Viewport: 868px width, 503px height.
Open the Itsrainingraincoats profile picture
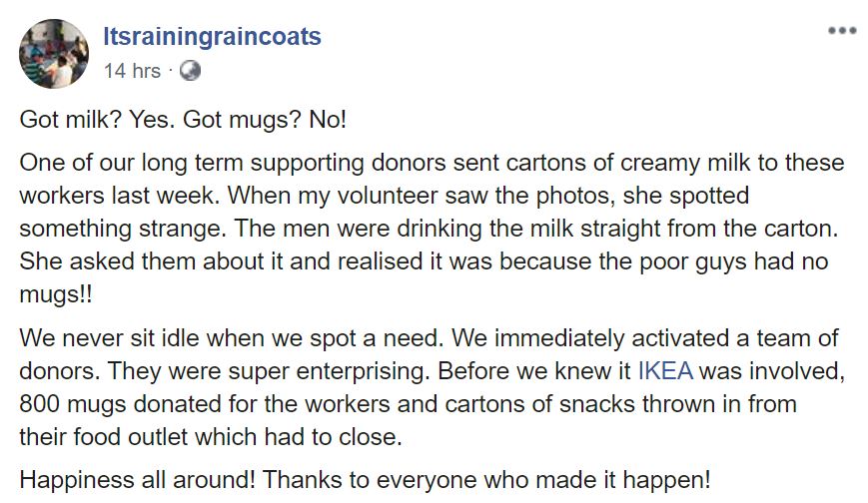54,54
